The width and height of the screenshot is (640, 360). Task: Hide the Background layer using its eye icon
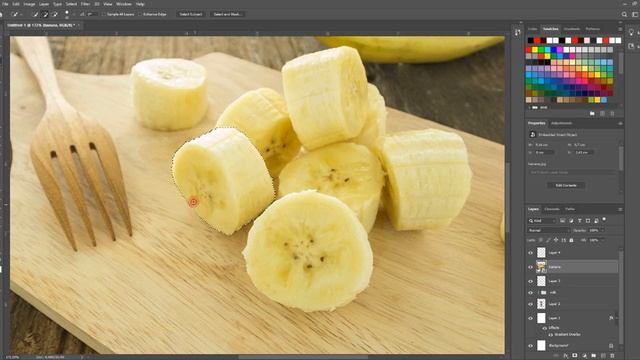[531, 346]
